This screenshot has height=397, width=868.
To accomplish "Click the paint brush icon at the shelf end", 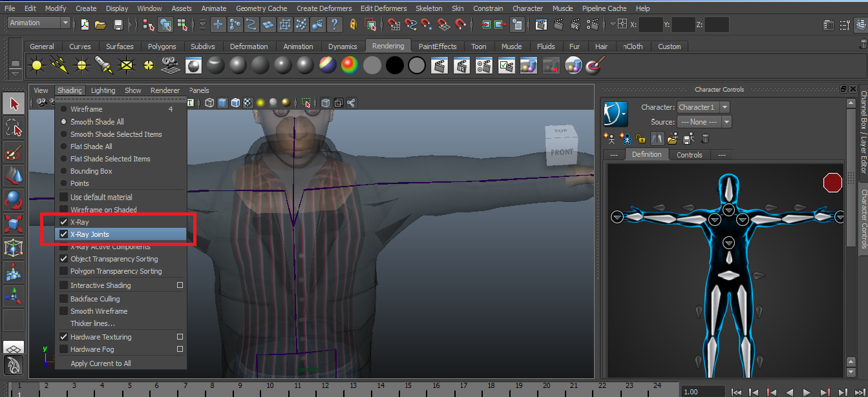I will point(593,65).
